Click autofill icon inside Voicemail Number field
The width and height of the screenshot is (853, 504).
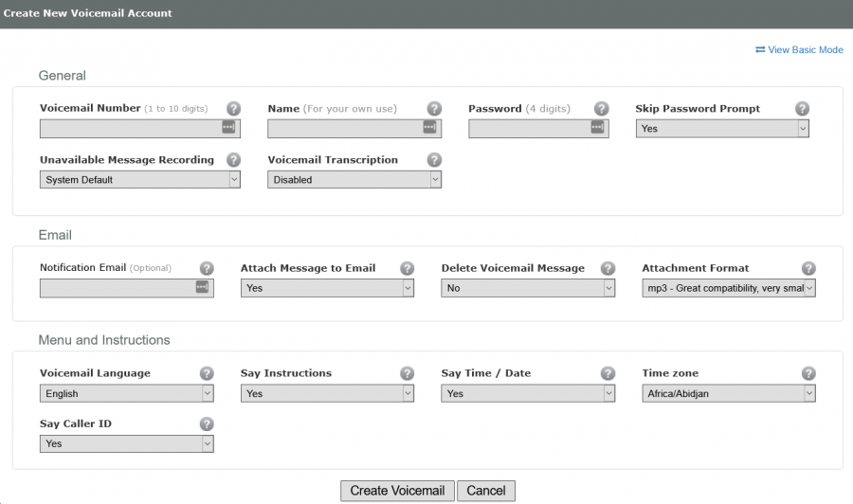click(228, 127)
